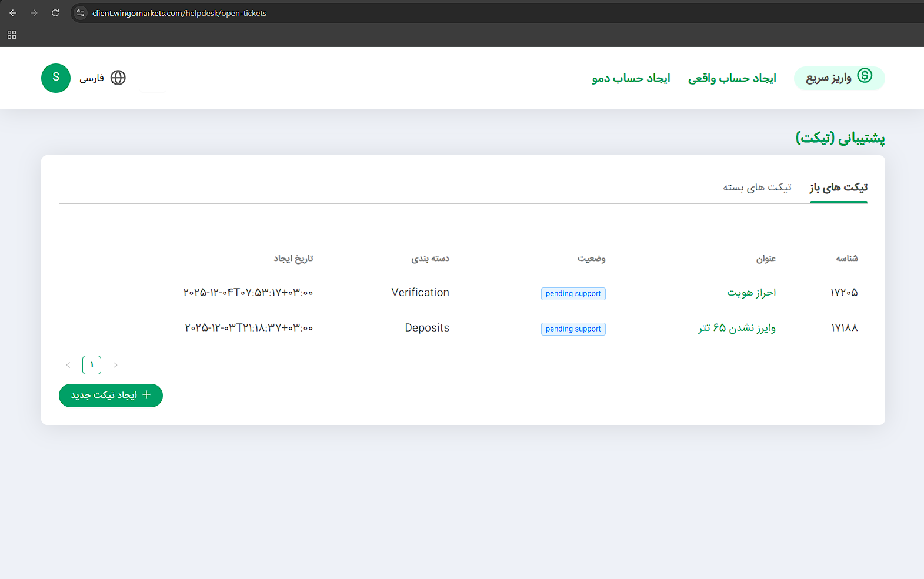924x579 pixels.
Task: Go to previous page chevron
Action: pyautogui.click(x=68, y=365)
